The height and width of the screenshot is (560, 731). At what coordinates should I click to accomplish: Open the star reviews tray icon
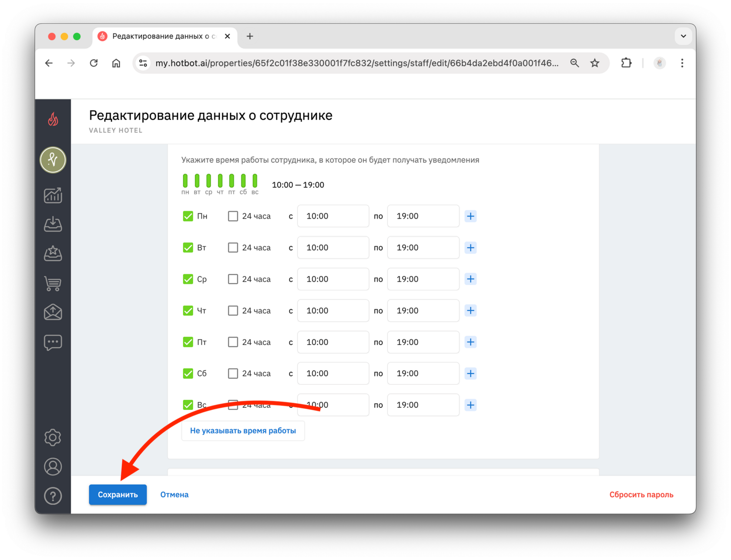point(53,253)
